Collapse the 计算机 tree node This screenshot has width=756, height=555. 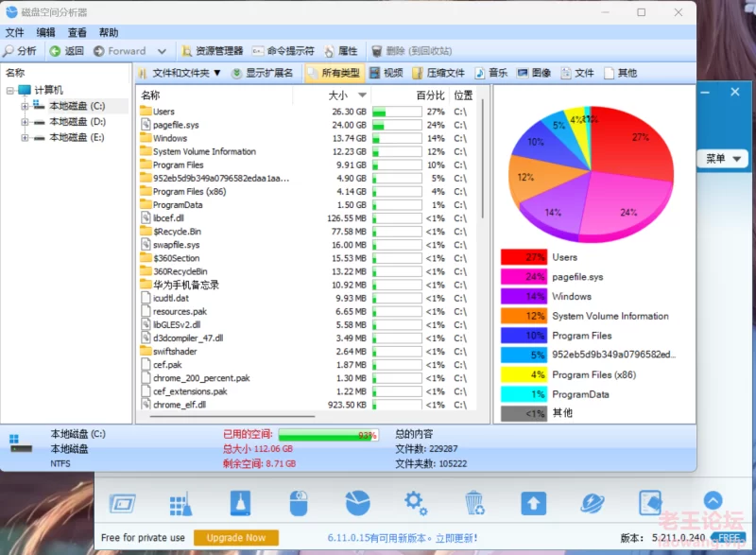click(x=9, y=90)
